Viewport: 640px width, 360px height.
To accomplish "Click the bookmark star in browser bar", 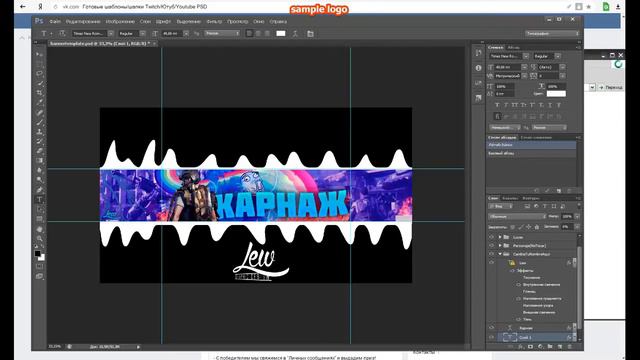I will point(589,7).
